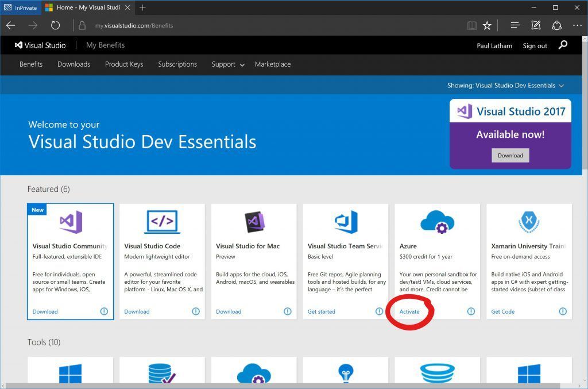Click the Visual Studio for Mac icon

[254, 222]
